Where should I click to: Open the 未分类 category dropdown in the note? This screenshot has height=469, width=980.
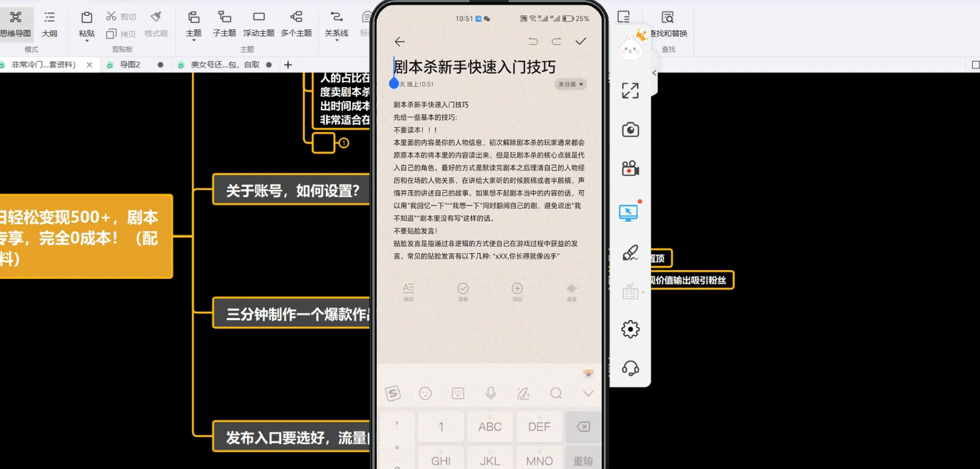[x=570, y=84]
